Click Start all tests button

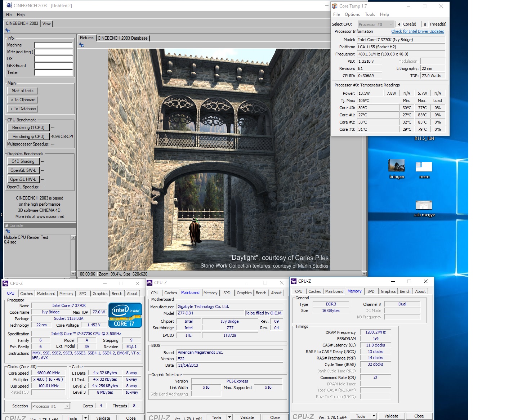coord(23,91)
